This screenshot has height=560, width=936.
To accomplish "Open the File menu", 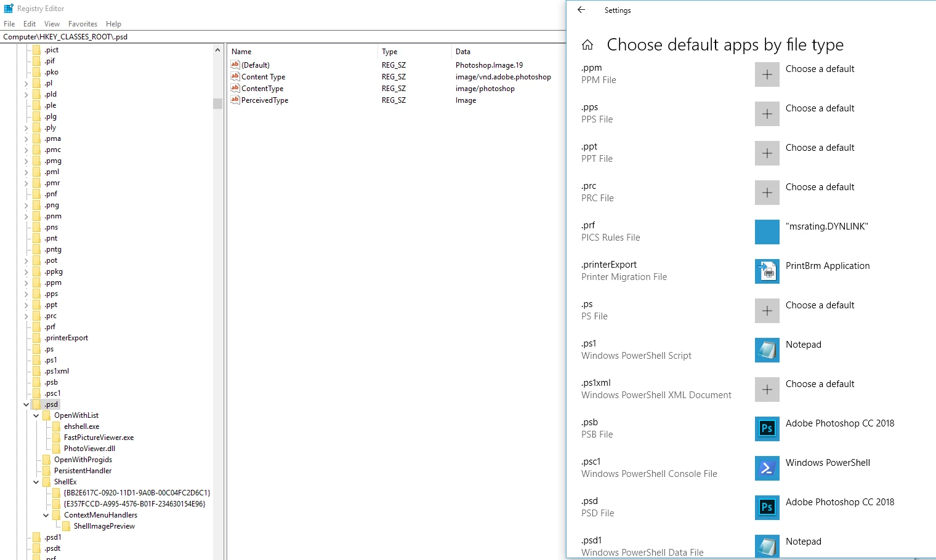I will tap(9, 24).
